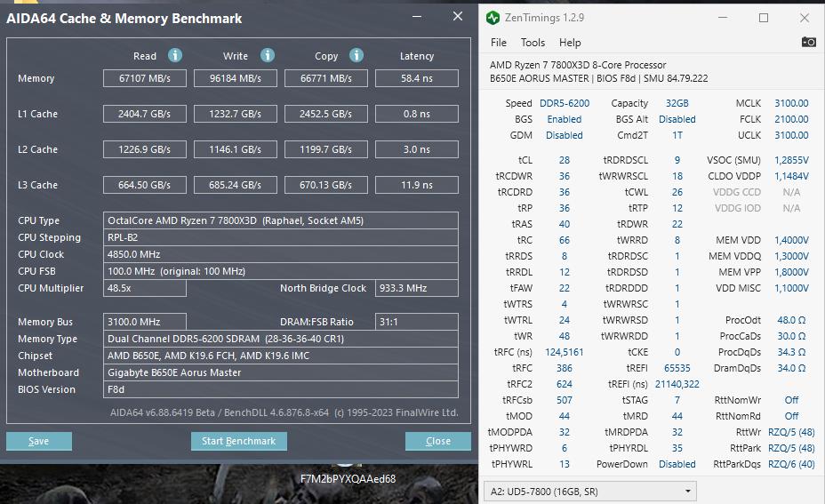Click the Read info icon in AIDA64
This screenshot has width=825, height=504.
[x=174, y=55]
